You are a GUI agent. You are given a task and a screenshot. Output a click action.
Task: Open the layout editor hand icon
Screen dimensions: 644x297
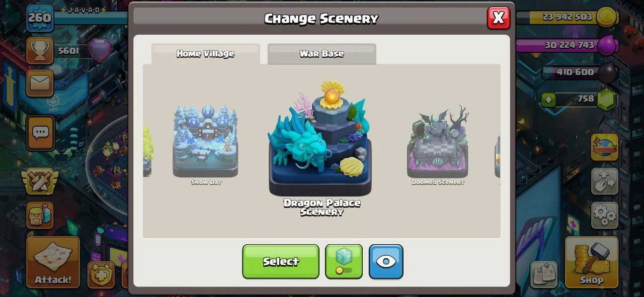pos(604,181)
